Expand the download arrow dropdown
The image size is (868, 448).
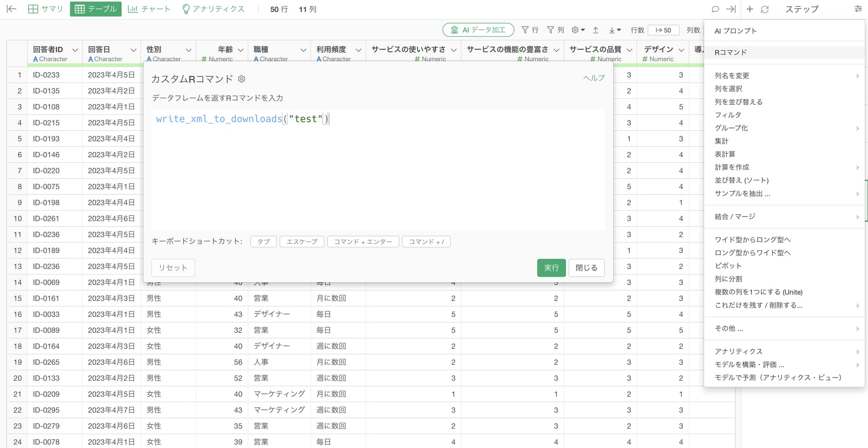pos(614,30)
